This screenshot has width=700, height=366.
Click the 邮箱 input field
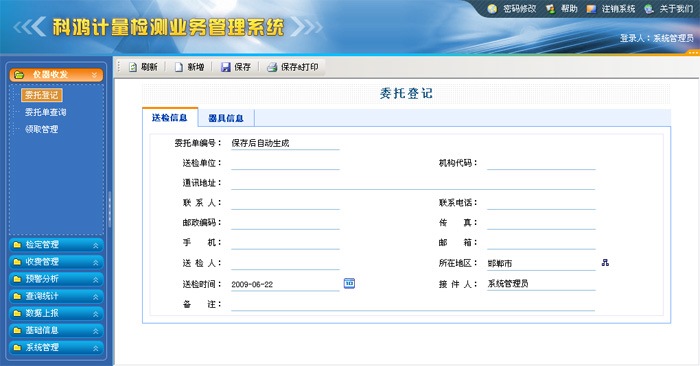click(x=541, y=243)
